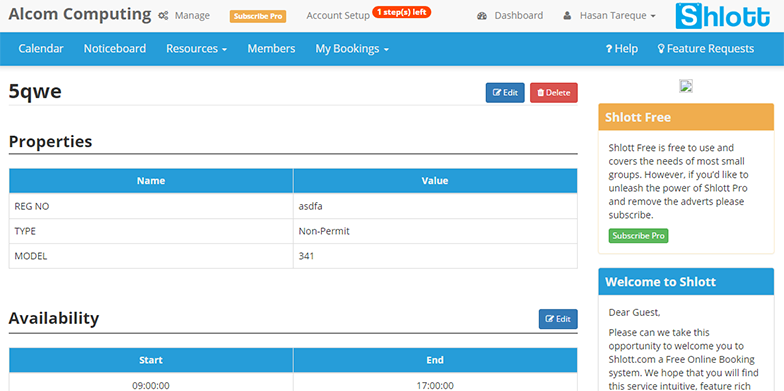Click the Feature Requests lightbulb icon
This screenshot has height=391, width=784.
pos(661,49)
